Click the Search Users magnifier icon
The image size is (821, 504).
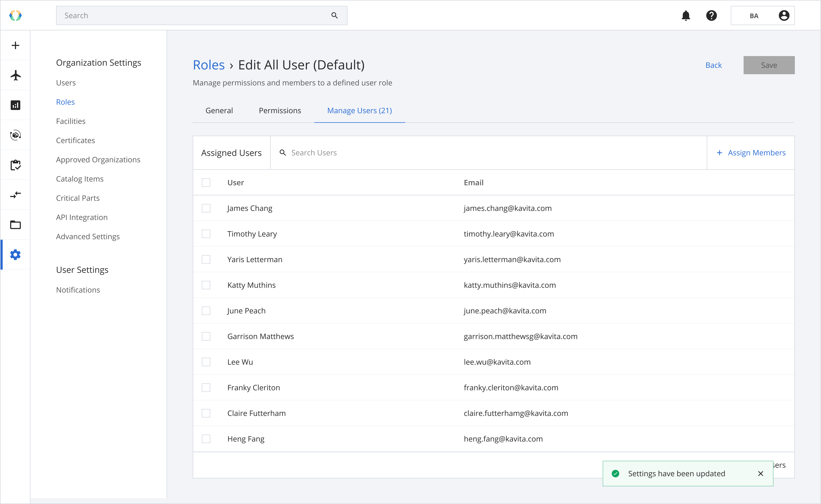click(x=283, y=153)
